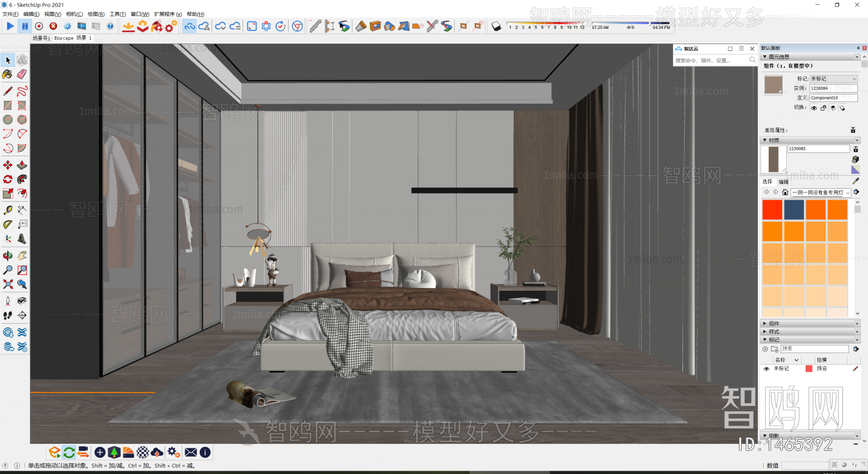Click the create material icon beside preview

pos(856,159)
